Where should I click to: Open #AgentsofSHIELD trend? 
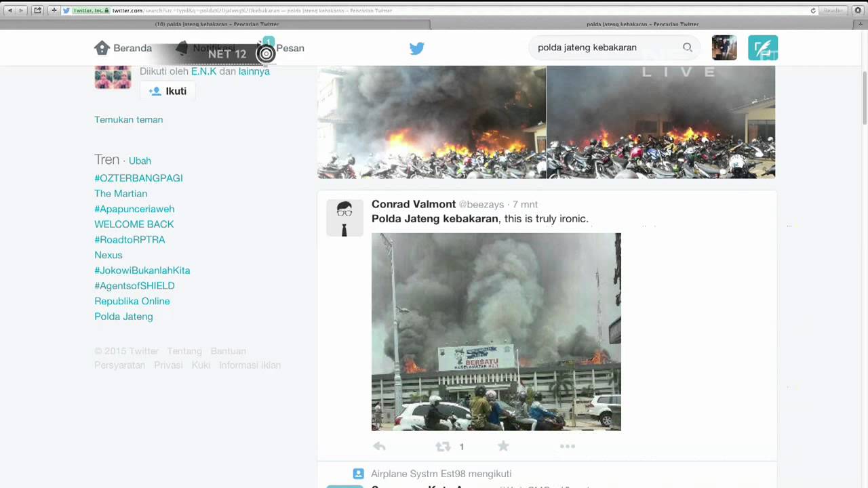(x=134, y=286)
